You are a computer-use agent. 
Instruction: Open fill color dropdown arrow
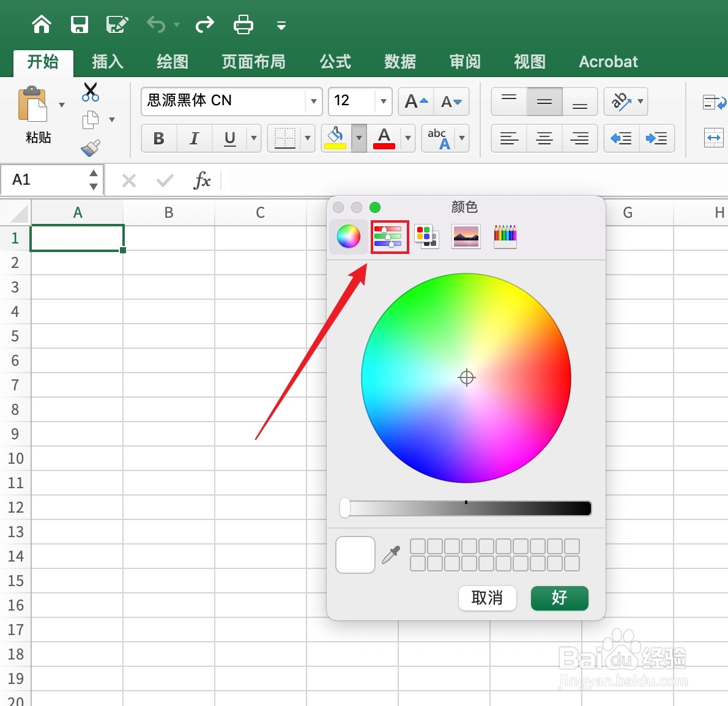[359, 138]
